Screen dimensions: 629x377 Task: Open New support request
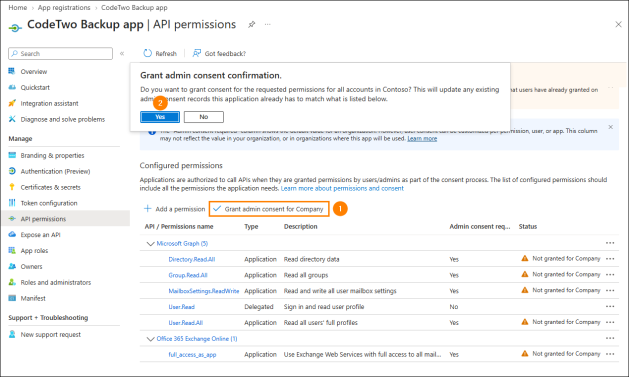(51, 334)
